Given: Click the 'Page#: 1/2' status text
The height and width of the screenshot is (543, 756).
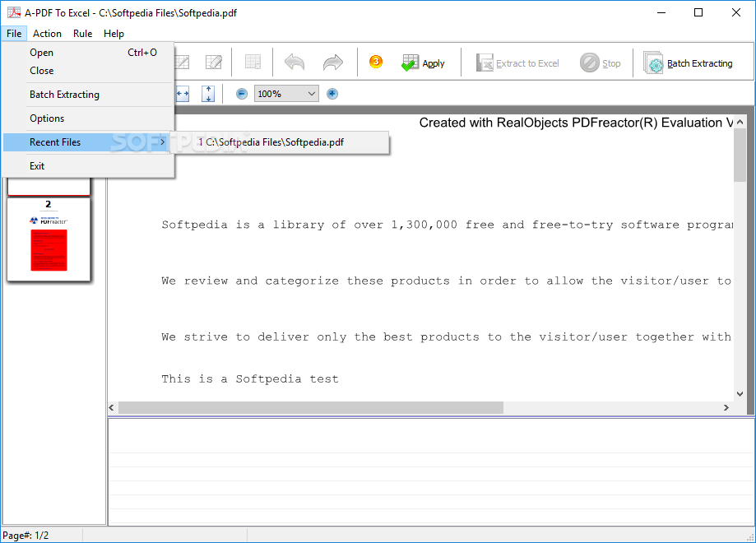Looking at the screenshot, I should (x=26, y=536).
